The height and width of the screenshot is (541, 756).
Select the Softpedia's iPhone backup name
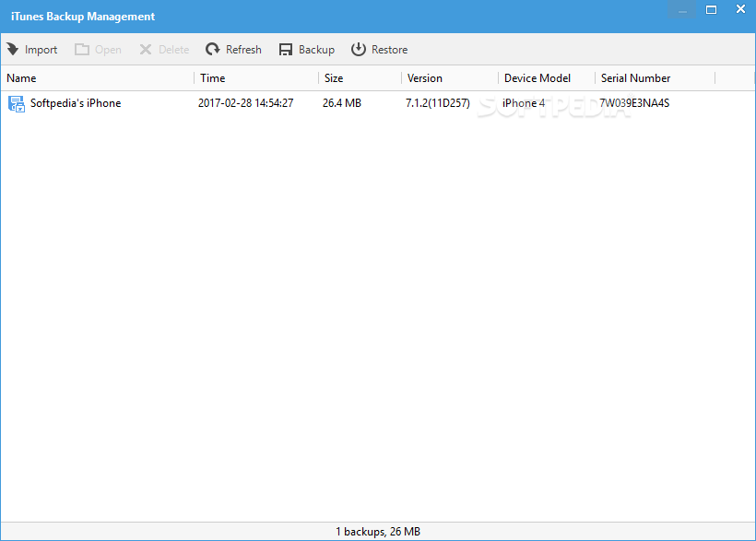pyautogui.click(x=76, y=103)
